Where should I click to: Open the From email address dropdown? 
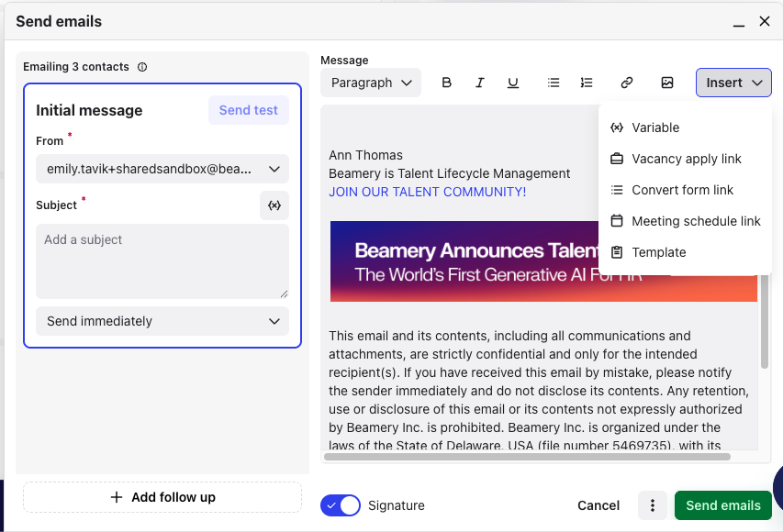pyautogui.click(x=162, y=169)
